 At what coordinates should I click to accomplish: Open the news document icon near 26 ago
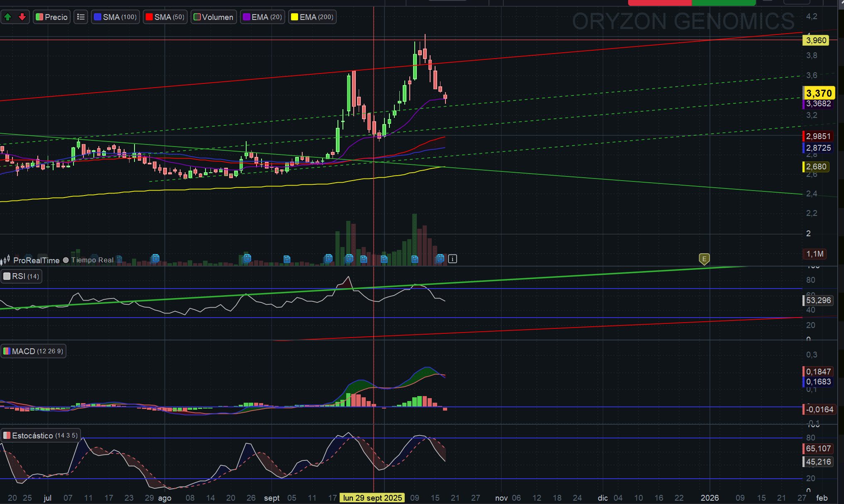click(247, 259)
